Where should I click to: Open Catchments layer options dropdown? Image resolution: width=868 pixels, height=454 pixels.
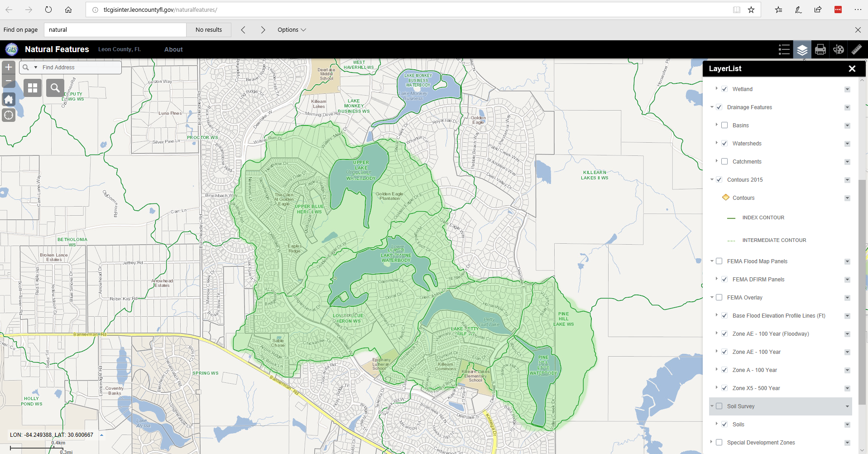click(847, 162)
